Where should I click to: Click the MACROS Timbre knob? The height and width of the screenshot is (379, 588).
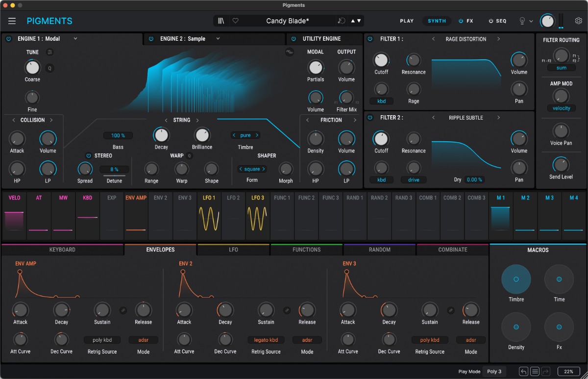coord(516,278)
